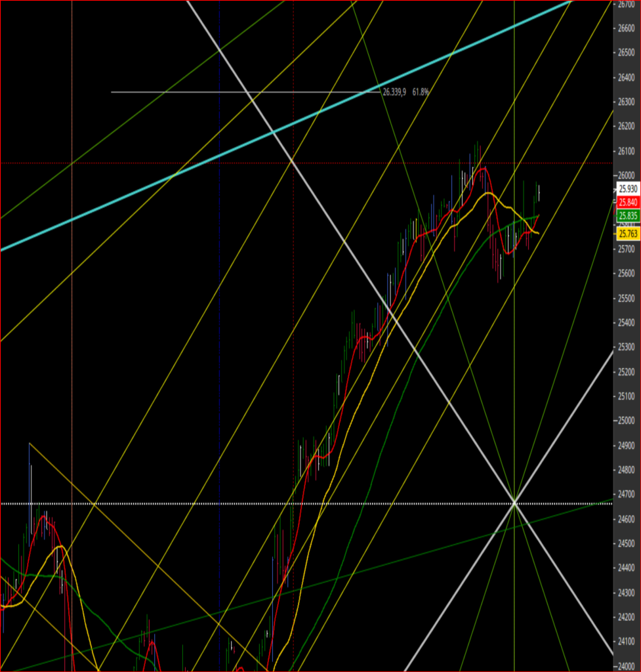Click the 26000 price scale value
This screenshot has width=641, height=672.
click(x=627, y=175)
